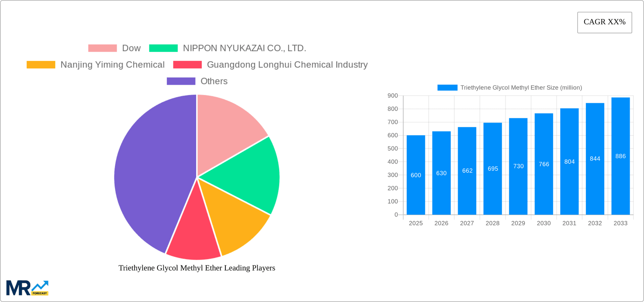Select the pink Dow color swatch in legend
Screen dimensions: 644x302
click(102, 48)
